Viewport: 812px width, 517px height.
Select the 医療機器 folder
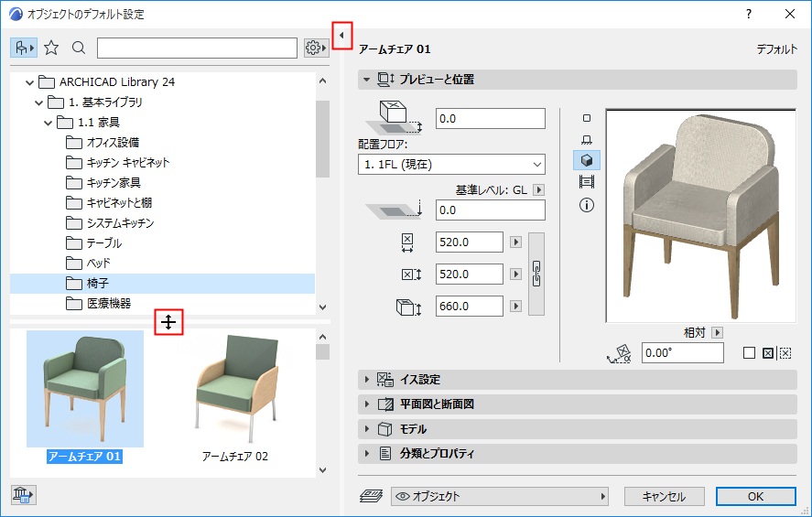[98, 304]
